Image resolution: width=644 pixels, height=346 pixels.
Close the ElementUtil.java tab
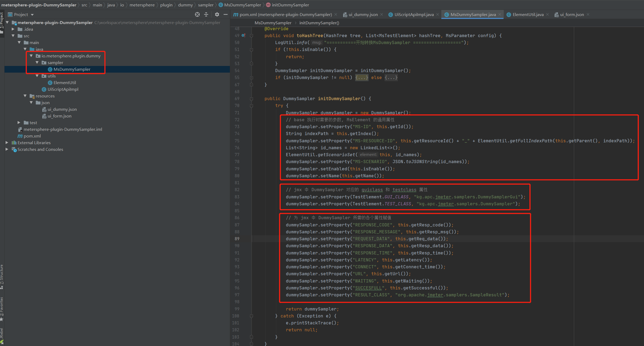[547, 14]
